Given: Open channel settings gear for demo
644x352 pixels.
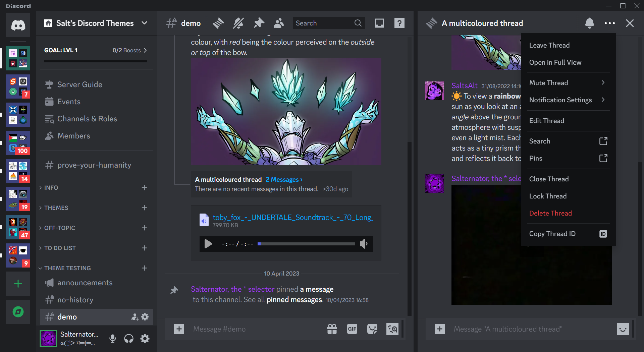Looking at the screenshot, I should coord(145,317).
